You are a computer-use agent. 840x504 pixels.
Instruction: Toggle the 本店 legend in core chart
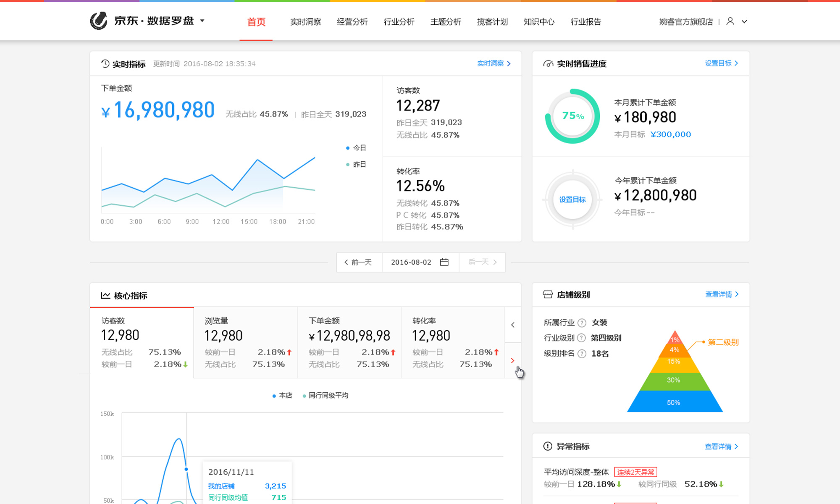282,395
